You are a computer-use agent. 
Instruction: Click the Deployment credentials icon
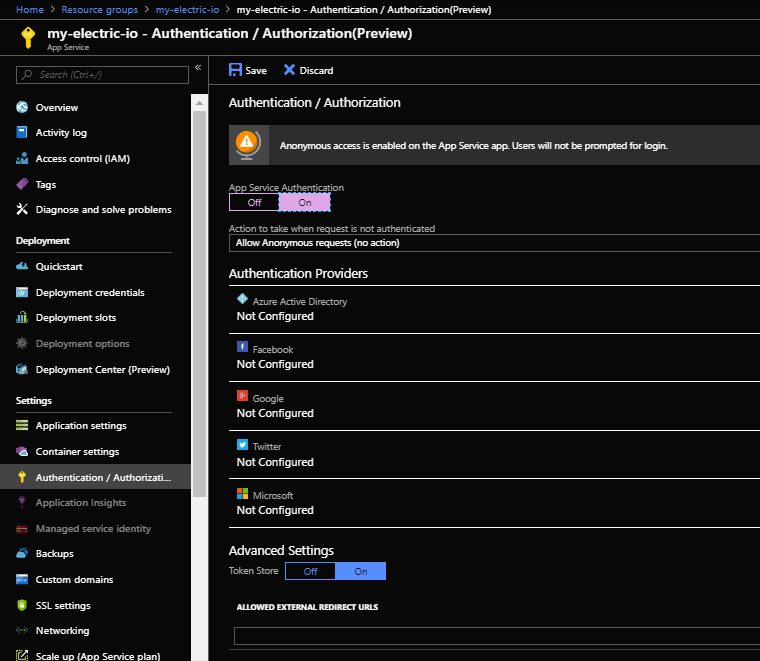click(22, 292)
